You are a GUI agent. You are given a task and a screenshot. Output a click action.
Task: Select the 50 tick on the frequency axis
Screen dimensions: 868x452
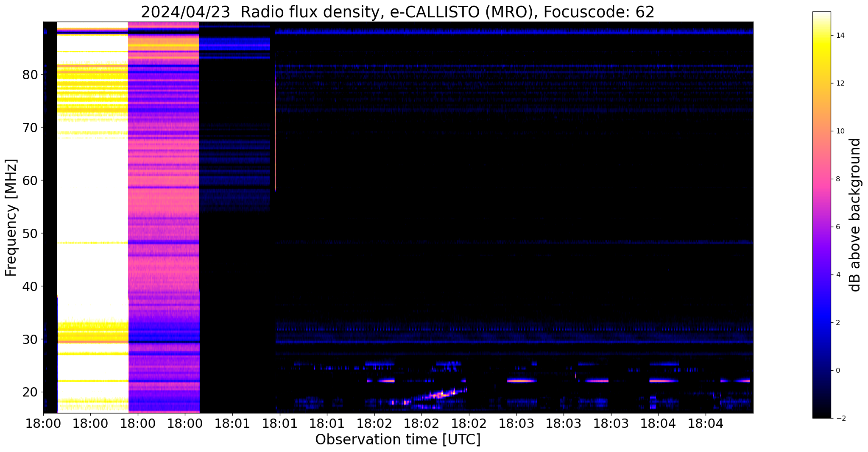point(30,234)
